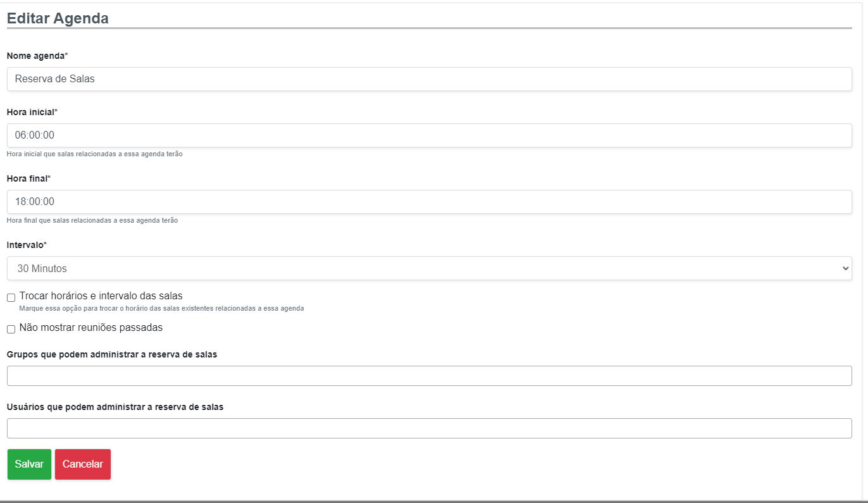Click the Intervalo field label

pyautogui.click(x=25, y=245)
